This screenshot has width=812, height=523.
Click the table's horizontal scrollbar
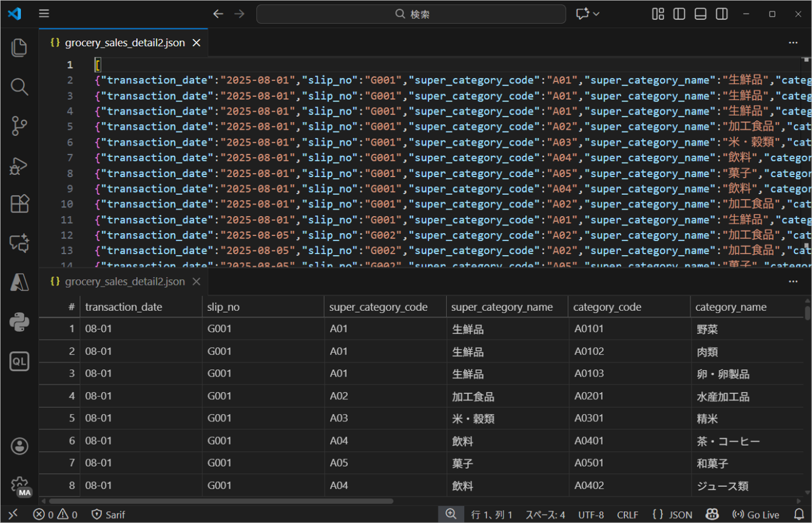click(221, 501)
